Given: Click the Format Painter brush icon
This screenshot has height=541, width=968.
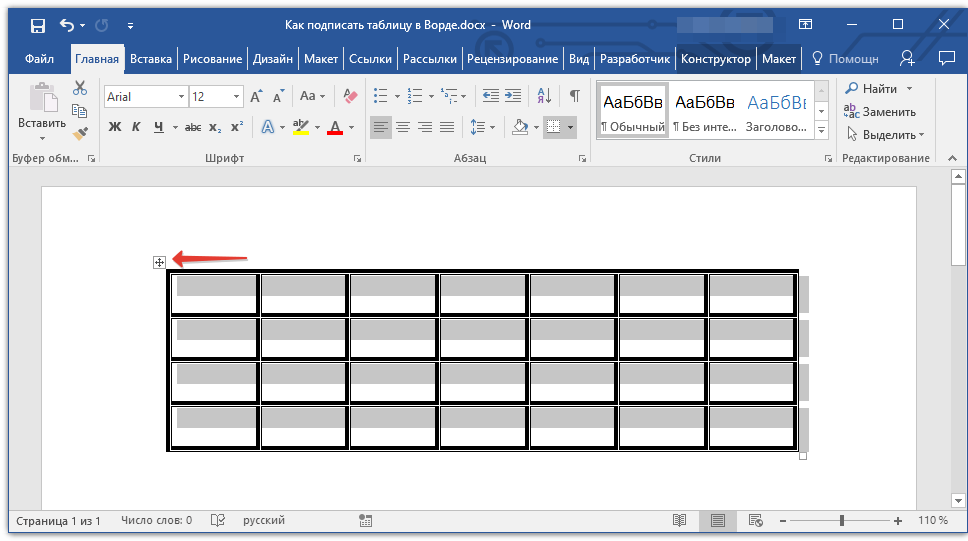Looking at the screenshot, I should pyautogui.click(x=81, y=132).
